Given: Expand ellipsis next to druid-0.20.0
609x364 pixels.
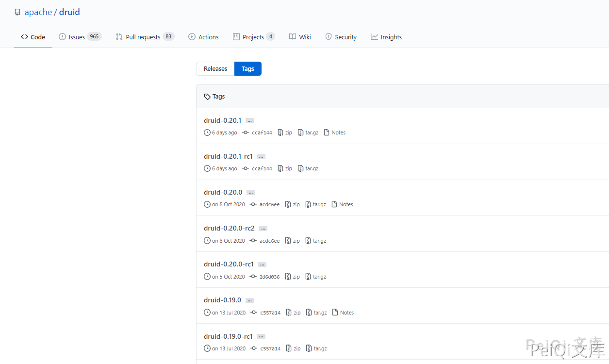Looking at the screenshot, I should coord(250,193).
